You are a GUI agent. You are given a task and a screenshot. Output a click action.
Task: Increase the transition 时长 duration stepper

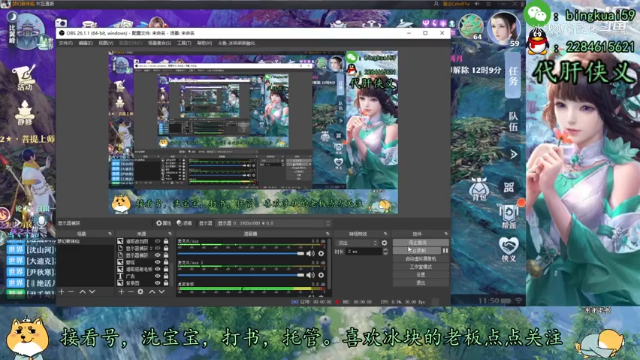pos(385,250)
